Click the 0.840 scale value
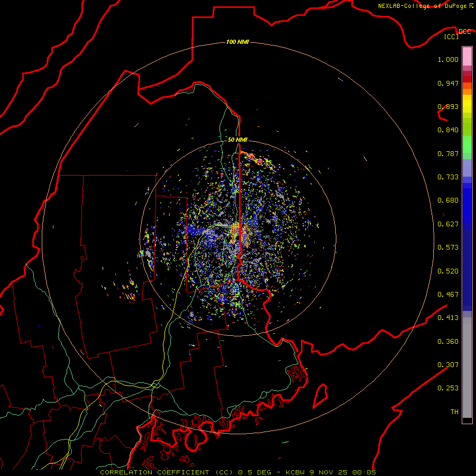 pyautogui.click(x=448, y=130)
